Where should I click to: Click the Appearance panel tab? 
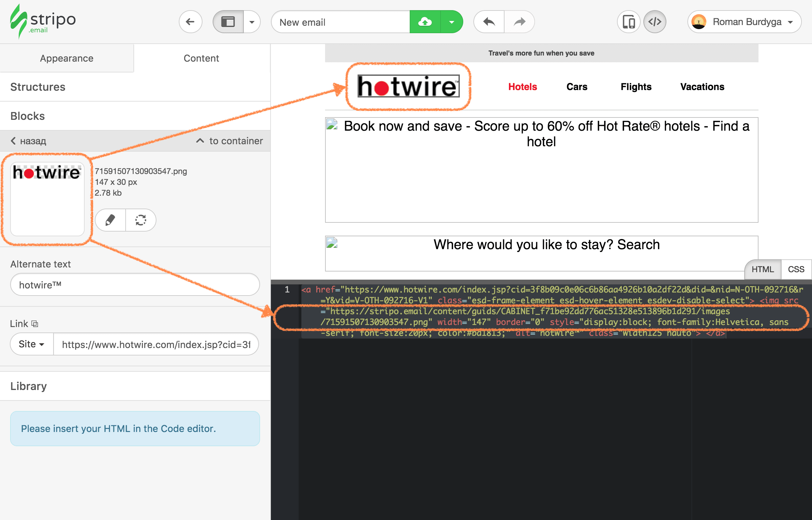(66, 58)
